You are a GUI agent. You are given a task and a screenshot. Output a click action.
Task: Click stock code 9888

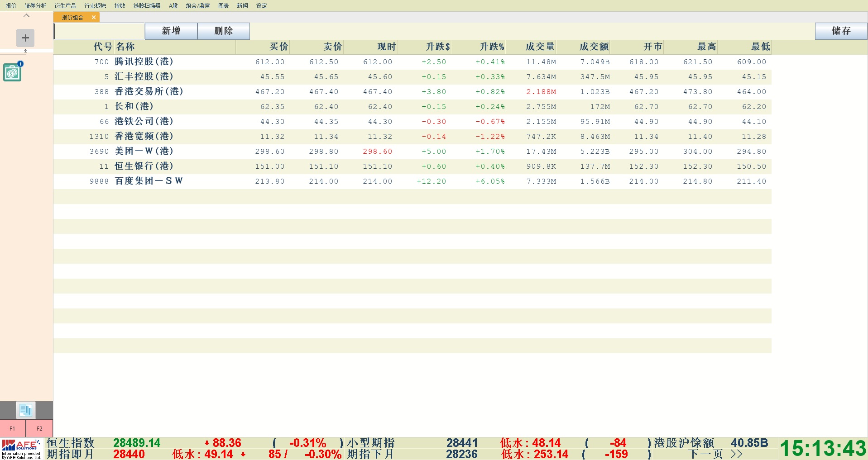coord(99,181)
